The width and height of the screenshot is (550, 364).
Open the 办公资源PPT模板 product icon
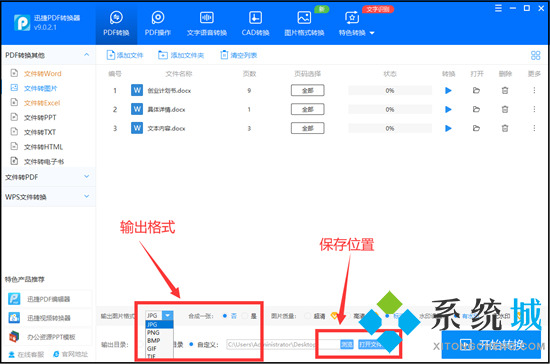tap(14, 337)
